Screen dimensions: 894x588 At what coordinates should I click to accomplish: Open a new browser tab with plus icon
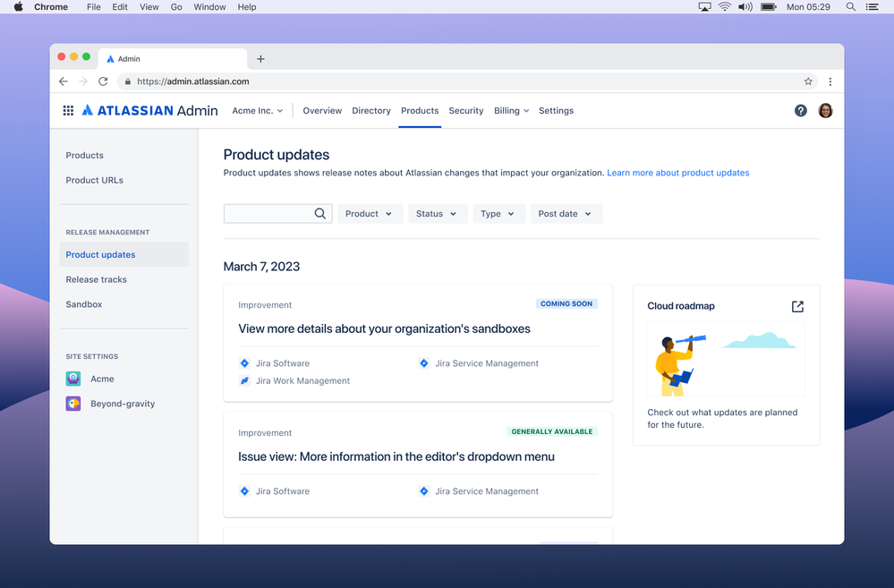point(260,59)
